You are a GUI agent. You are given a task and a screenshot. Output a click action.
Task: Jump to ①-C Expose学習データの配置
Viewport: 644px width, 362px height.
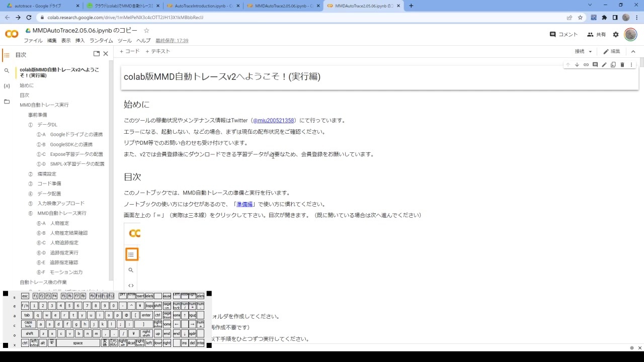70,154
